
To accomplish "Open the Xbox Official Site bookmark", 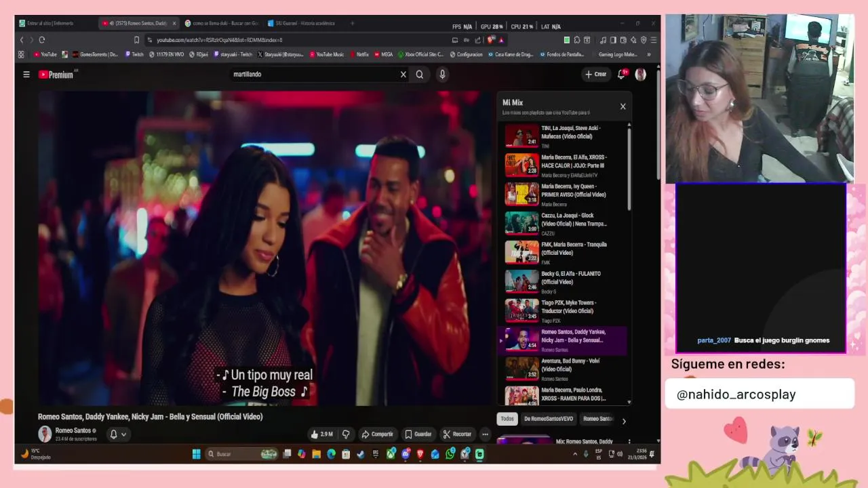I will [420, 54].
